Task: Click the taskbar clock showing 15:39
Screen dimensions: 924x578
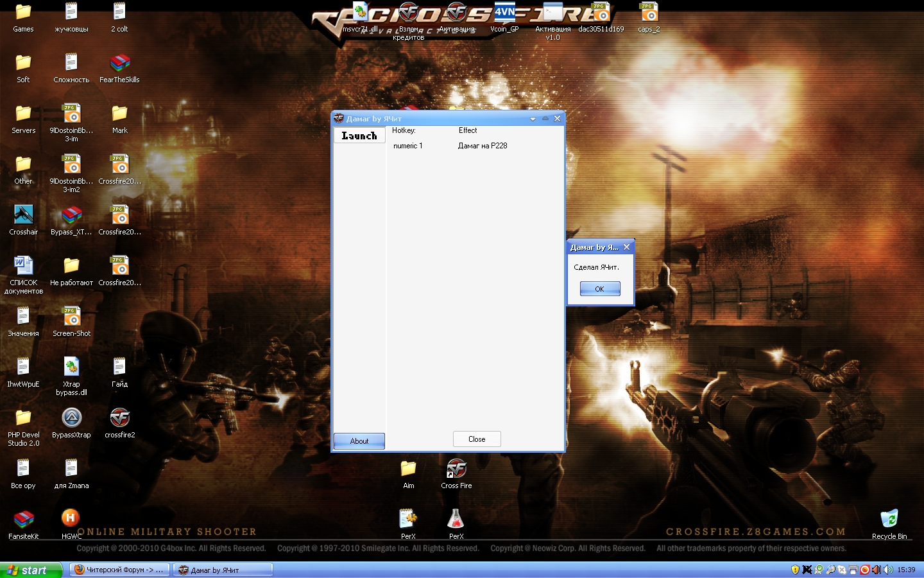Action: (x=906, y=570)
